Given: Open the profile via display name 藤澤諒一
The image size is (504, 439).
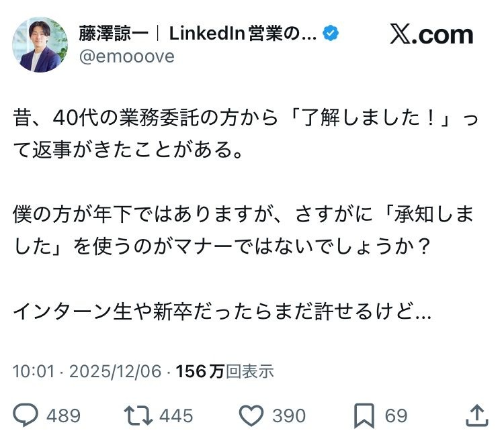Looking at the screenshot, I should tap(107, 34).
